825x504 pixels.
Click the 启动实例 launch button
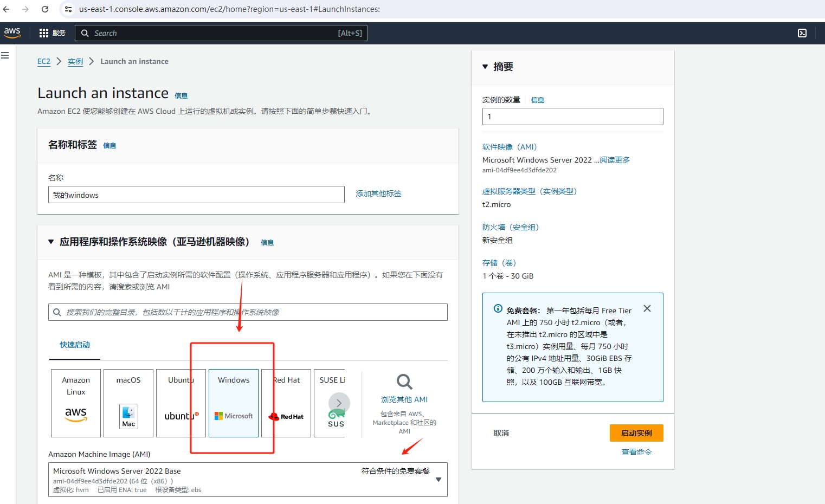636,433
